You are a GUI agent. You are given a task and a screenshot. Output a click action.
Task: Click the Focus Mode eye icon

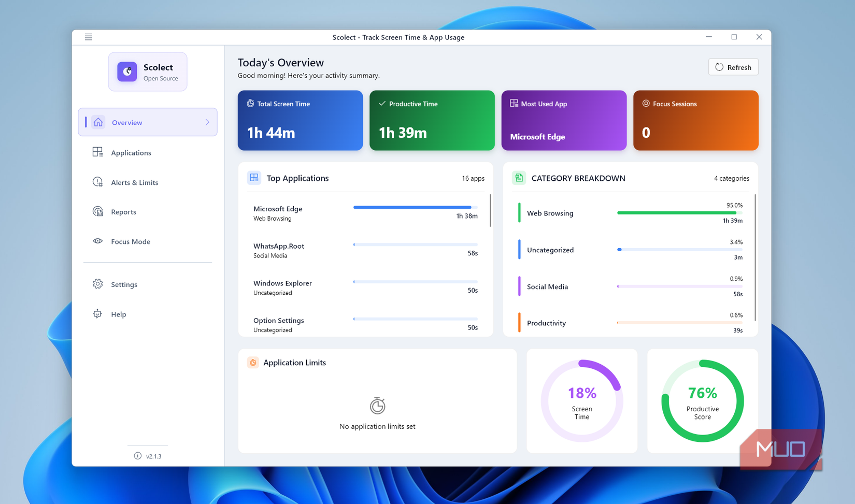[x=97, y=241]
